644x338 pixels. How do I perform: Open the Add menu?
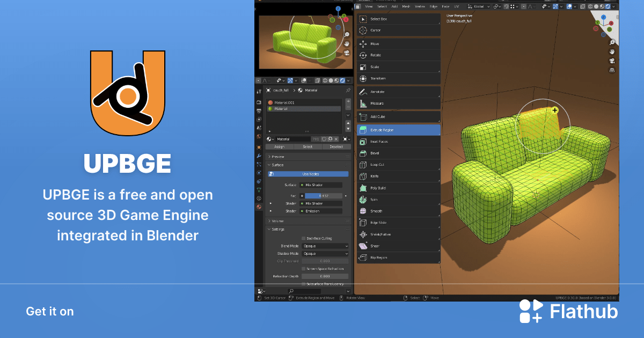[394, 6]
